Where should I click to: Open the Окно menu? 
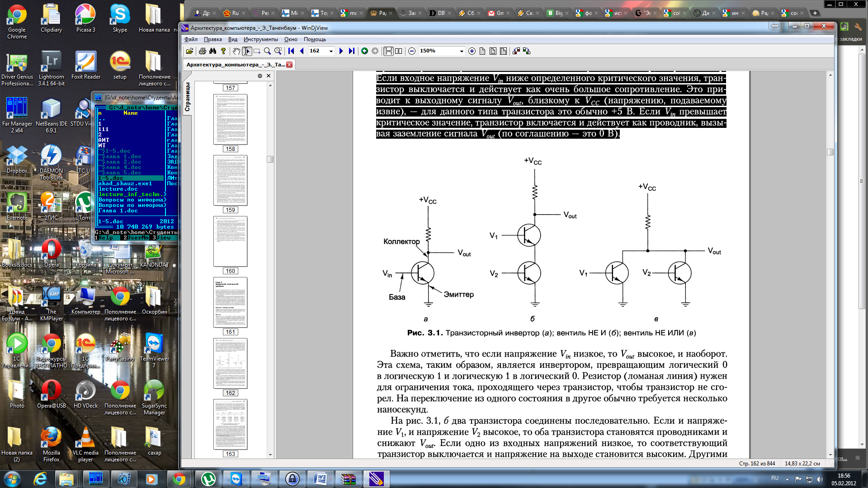(291, 39)
